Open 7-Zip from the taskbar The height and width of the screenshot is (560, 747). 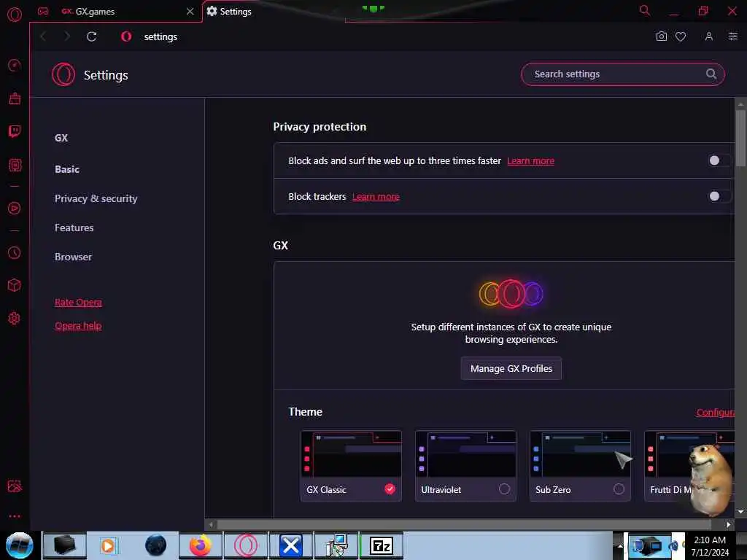tap(382, 545)
